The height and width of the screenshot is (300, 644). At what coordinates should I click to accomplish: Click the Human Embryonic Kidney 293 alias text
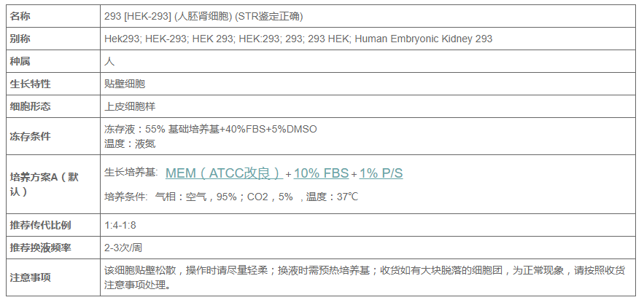click(424, 39)
